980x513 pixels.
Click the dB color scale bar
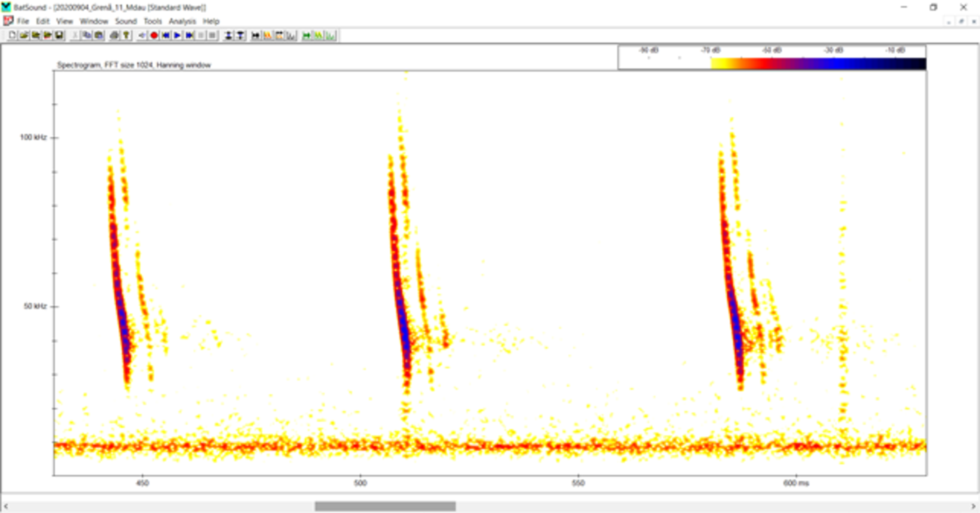pyautogui.click(x=818, y=64)
